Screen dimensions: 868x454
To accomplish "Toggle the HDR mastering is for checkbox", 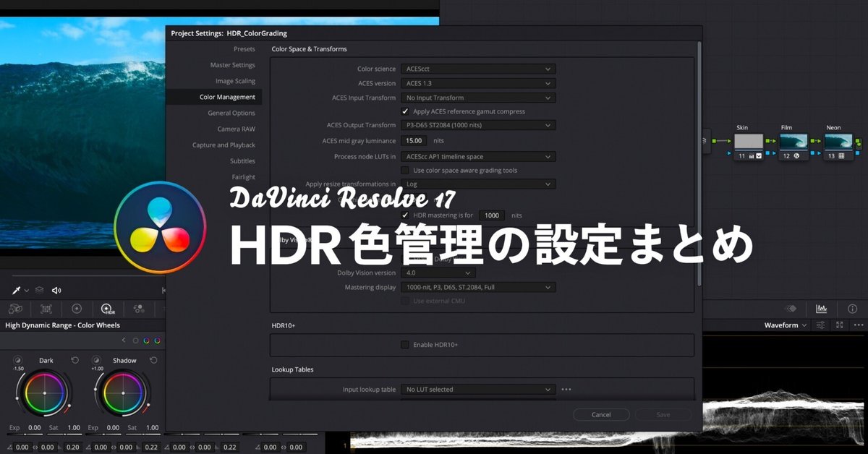I will click(x=407, y=215).
